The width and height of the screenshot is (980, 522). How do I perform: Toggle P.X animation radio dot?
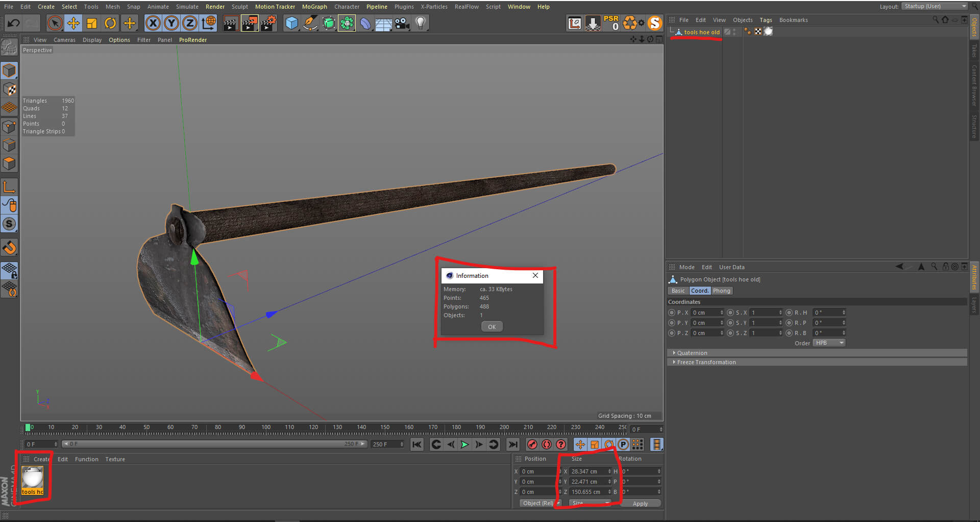(672, 313)
